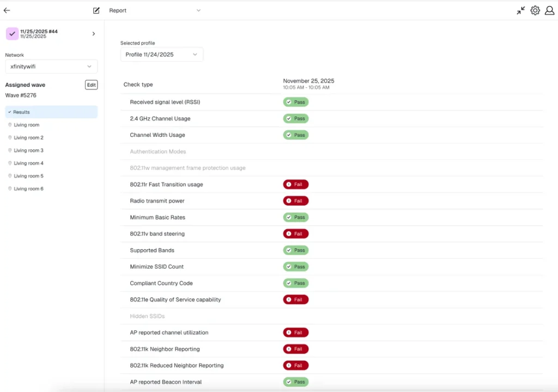Click the Fail badge for Radio transmit power

(x=296, y=201)
